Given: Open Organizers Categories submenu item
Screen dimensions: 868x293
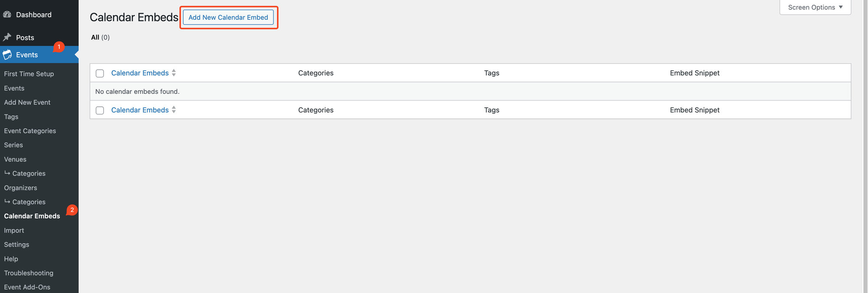Looking at the screenshot, I should coord(29,202).
